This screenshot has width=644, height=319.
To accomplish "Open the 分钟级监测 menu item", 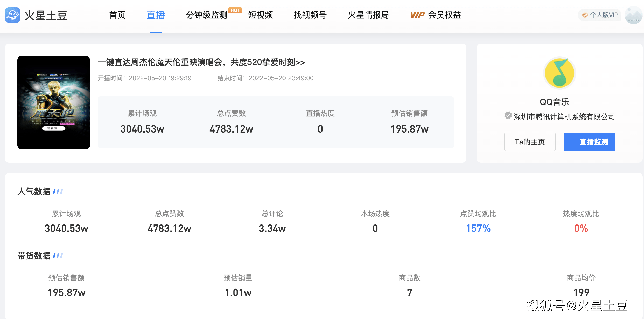I will tap(206, 15).
